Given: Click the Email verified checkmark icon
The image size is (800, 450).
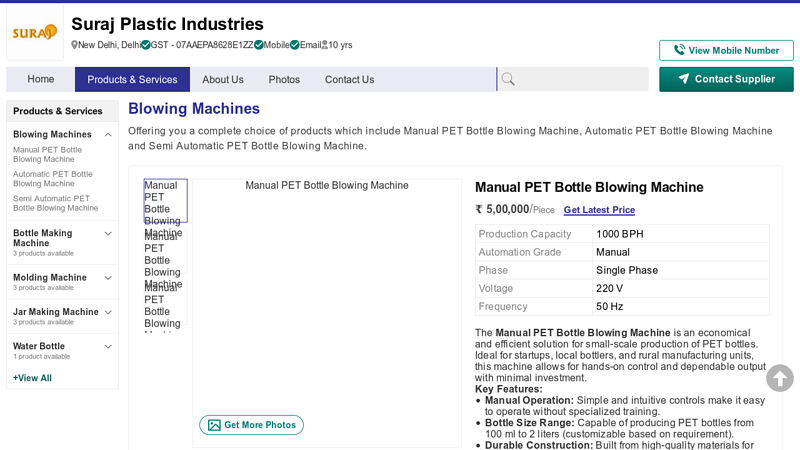Looking at the screenshot, I should [x=295, y=45].
